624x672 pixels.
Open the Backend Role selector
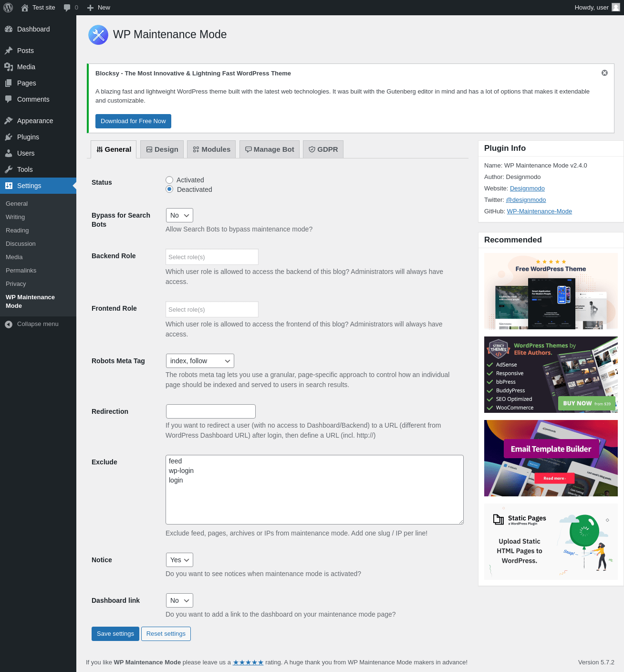[x=212, y=257]
